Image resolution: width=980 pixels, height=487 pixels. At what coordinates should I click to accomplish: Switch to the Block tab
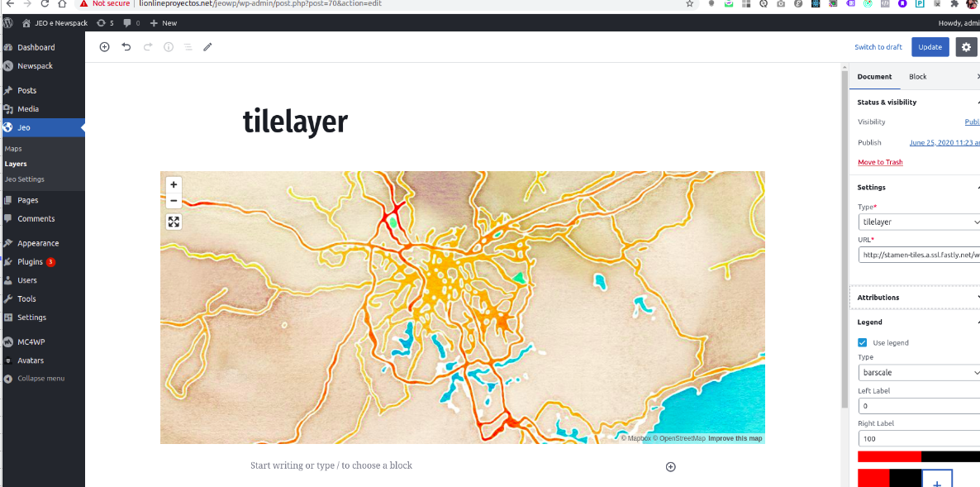[917, 76]
